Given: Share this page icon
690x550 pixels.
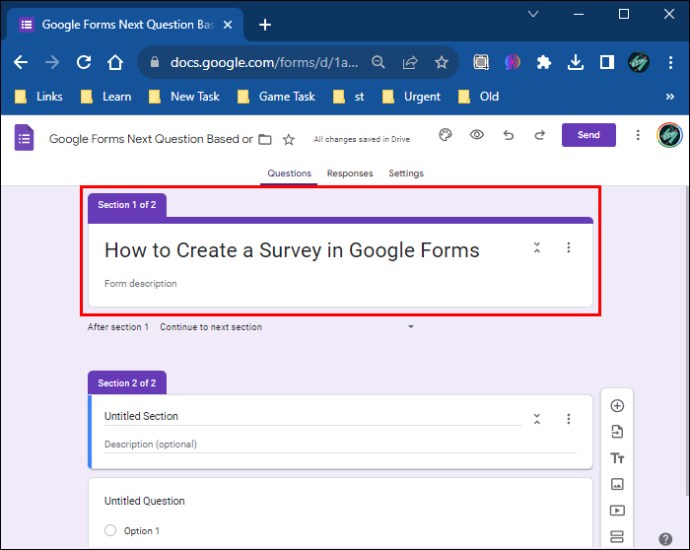Looking at the screenshot, I should pyautogui.click(x=410, y=62).
